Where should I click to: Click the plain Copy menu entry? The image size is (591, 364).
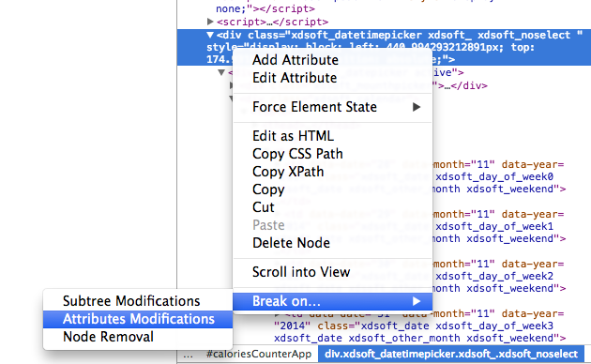pos(268,190)
